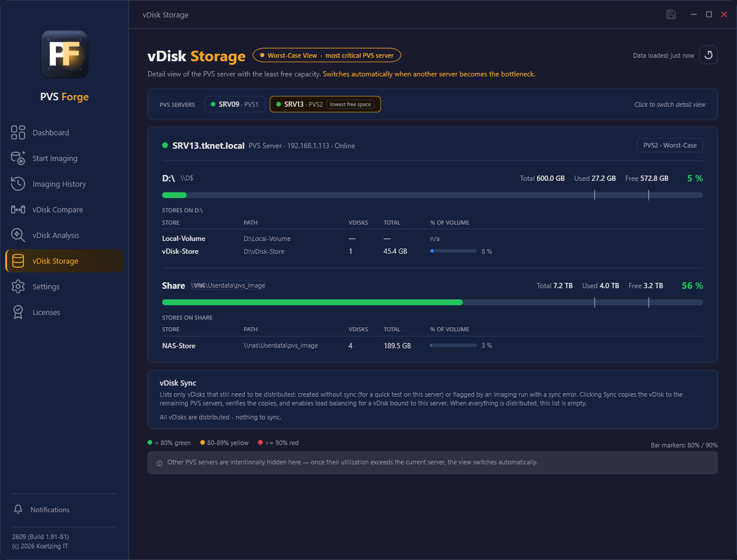737x560 pixels.
Task: Click the 56 % usage figure
Action: [692, 286]
